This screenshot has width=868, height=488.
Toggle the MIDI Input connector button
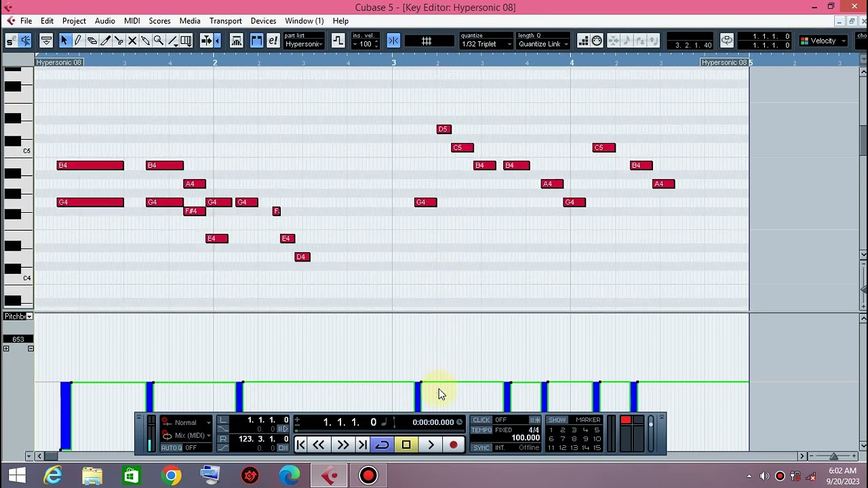[x=597, y=41]
